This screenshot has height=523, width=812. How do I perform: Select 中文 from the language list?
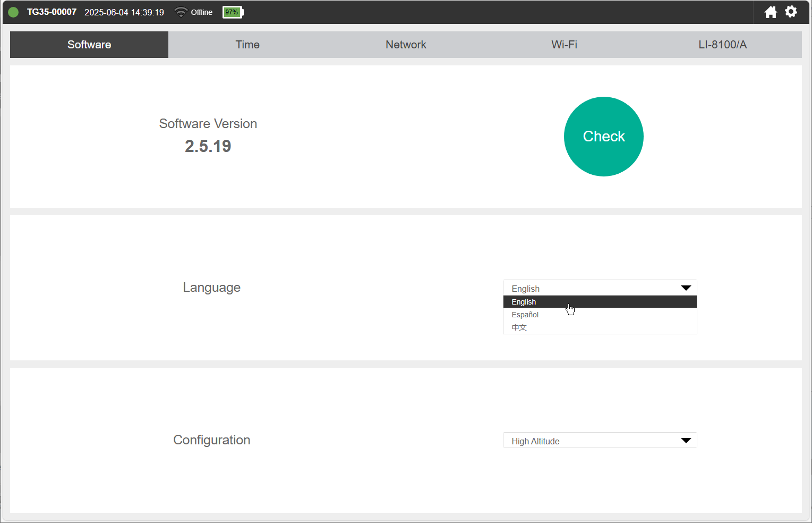(519, 327)
